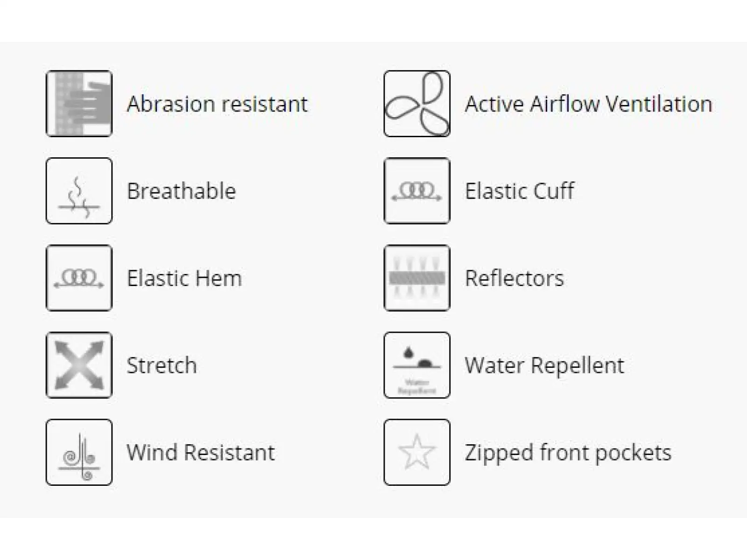The width and height of the screenshot is (747, 560).
Task: Select the Elastic Cuff icon
Action: point(417,191)
